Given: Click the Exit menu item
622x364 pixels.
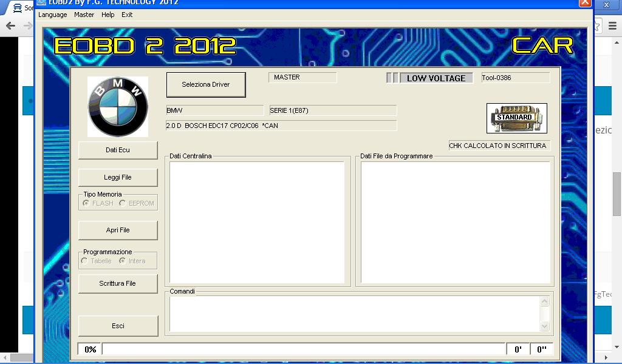Looking at the screenshot, I should pyautogui.click(x=127, y=15).
